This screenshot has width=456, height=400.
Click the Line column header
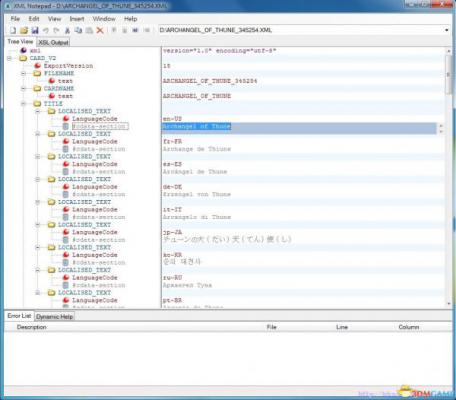tap(342, 327)
